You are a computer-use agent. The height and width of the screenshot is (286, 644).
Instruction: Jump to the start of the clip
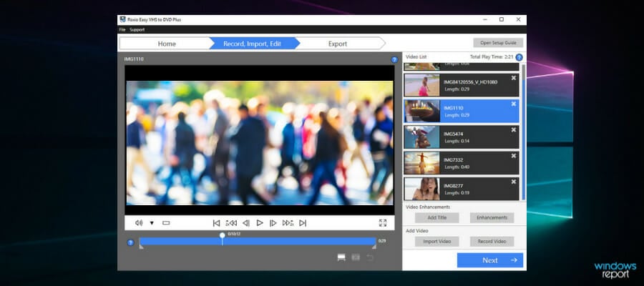click(x=216, y=223)
